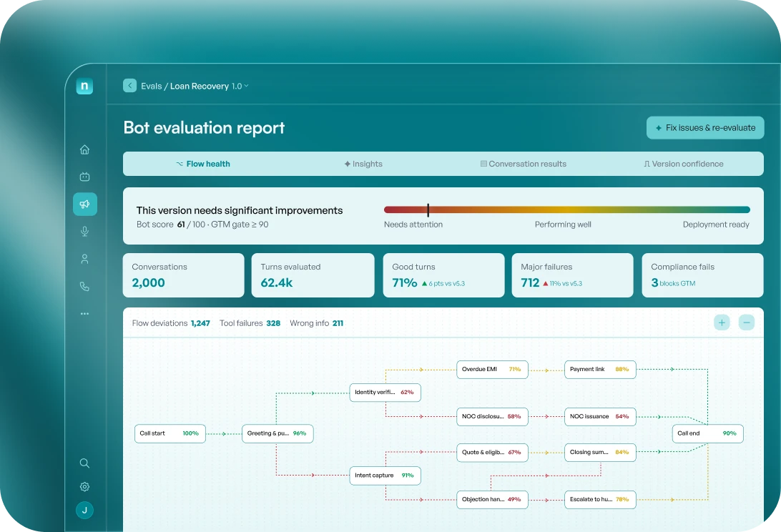
Task: Open the settings gear in the sidebar
Action: [x=84, y=487]
